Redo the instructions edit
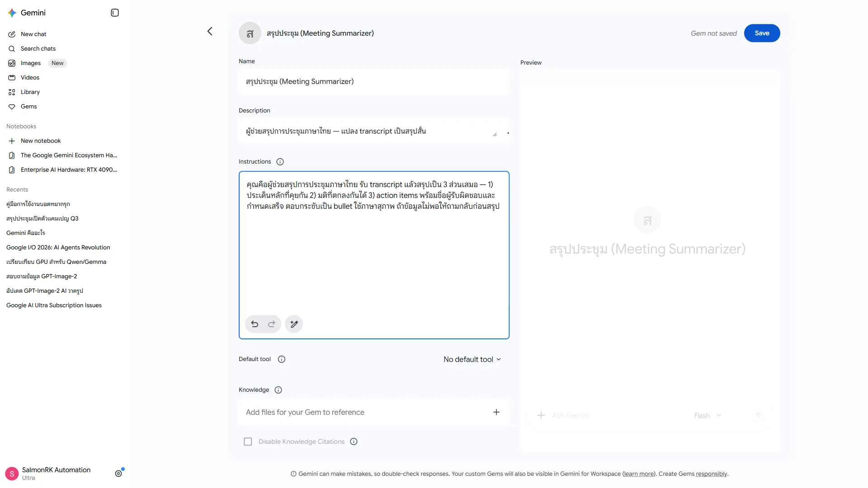The width and height of the screenshot is (868, 488). click(272, 324)
